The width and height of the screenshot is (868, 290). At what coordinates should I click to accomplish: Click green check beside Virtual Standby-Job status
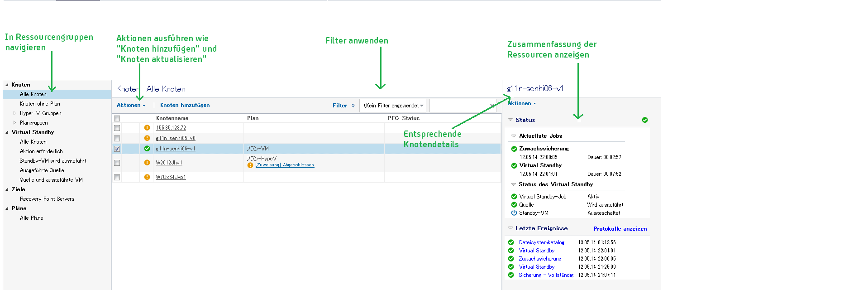point(514,197)
